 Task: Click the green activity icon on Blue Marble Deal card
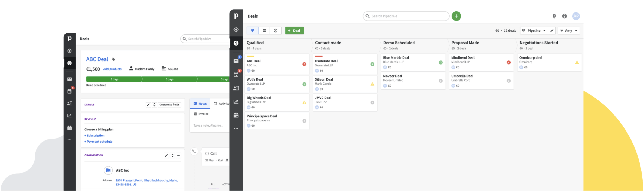pos(440,62)
